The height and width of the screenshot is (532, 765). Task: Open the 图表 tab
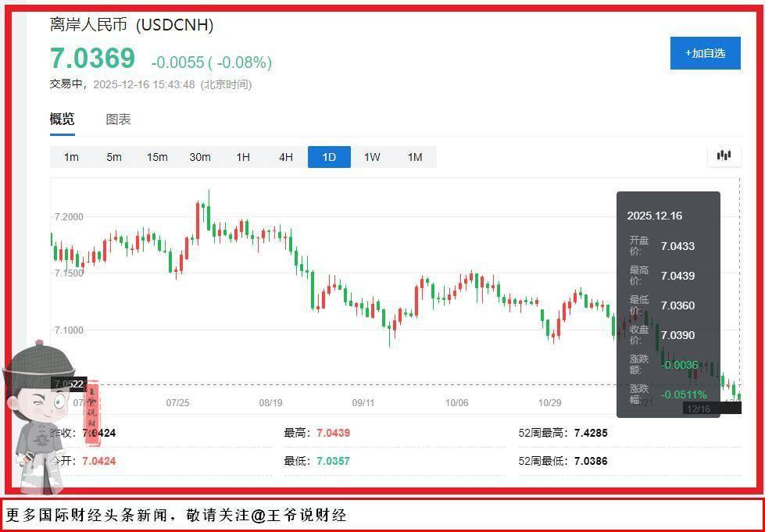coord(118,120)
